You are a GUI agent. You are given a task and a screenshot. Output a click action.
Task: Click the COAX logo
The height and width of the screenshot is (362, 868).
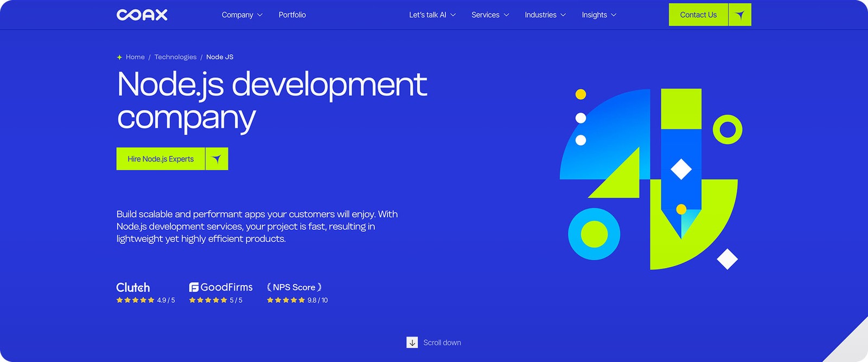(142, 15)
